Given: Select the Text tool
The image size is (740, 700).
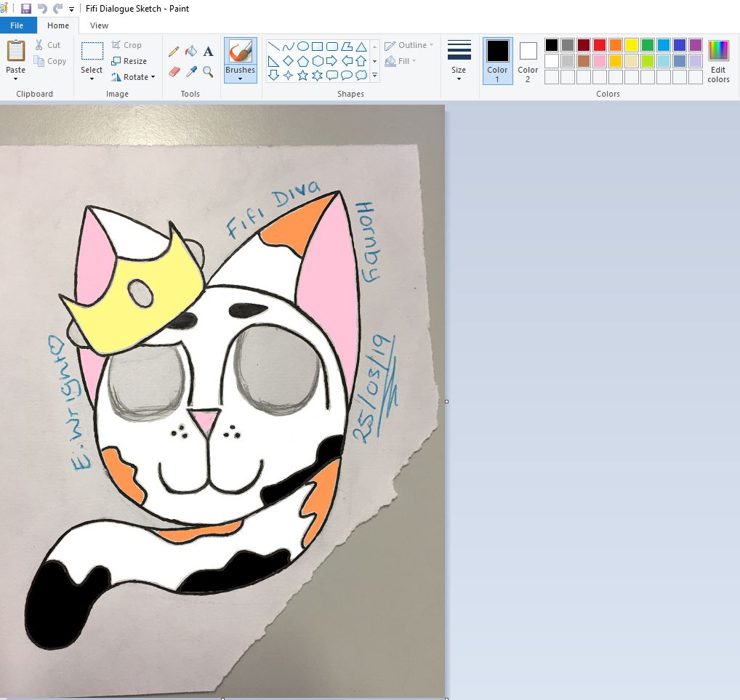Looking at the screenshot, I should (x=209, y=52).
